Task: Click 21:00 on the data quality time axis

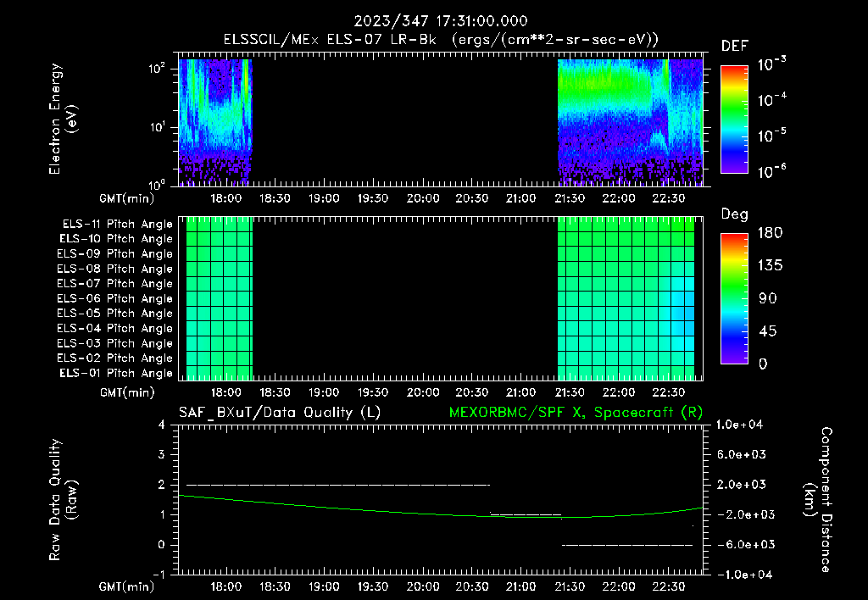Action: pos(521,586)
